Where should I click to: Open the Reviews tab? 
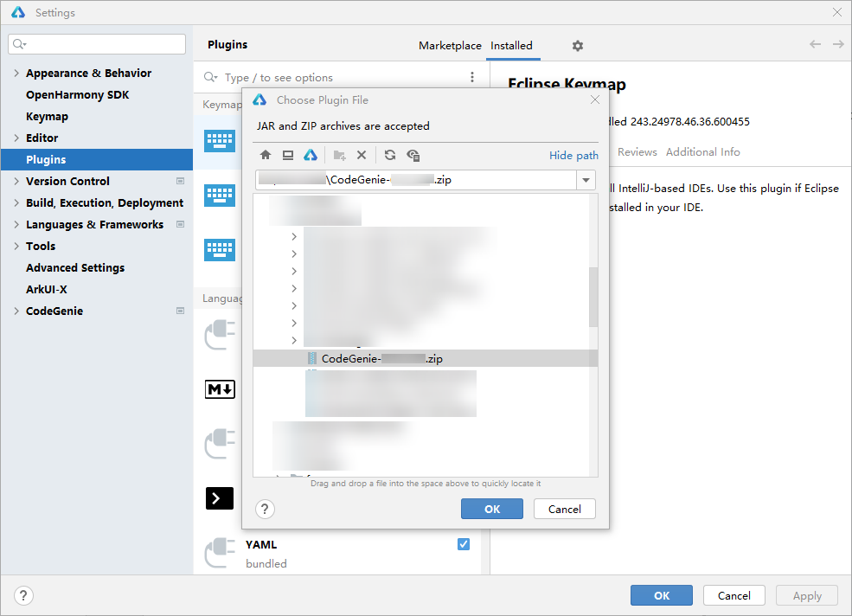637,152
